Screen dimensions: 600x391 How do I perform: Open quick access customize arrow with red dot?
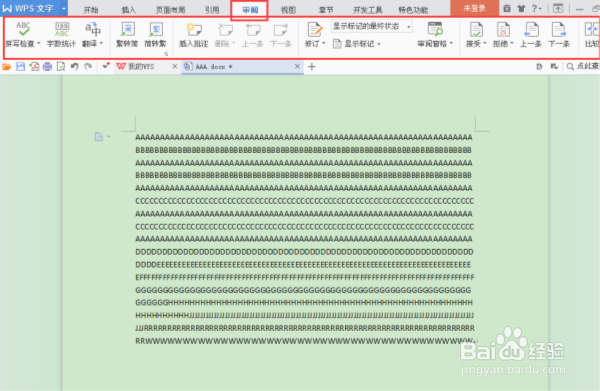[105, 67]
